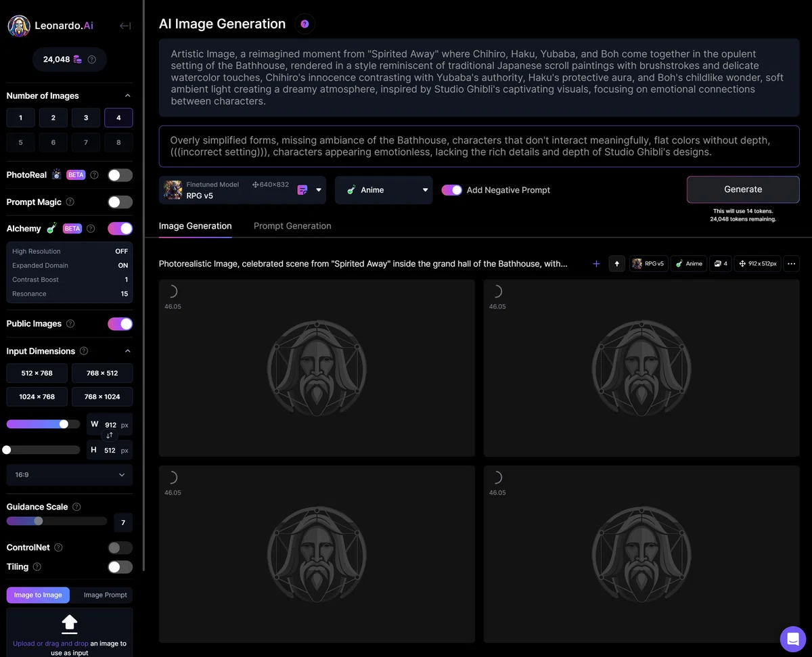The height and width of the screenshot is (657, 812).
Task: Click the Guidance Scale slider
Action: (57, 521)
